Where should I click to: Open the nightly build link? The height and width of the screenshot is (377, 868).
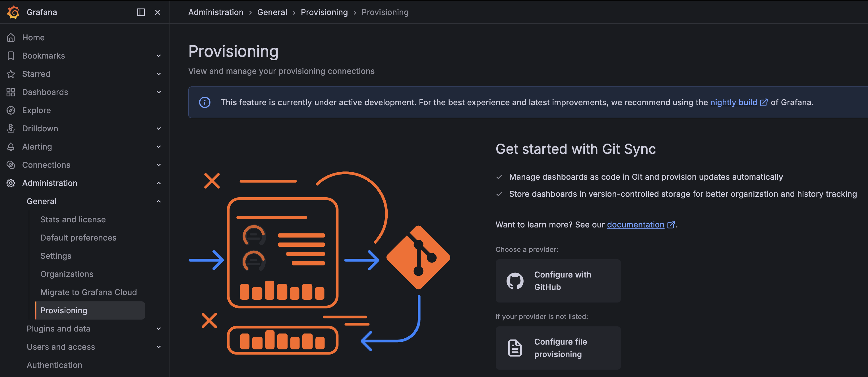(733, 102)
